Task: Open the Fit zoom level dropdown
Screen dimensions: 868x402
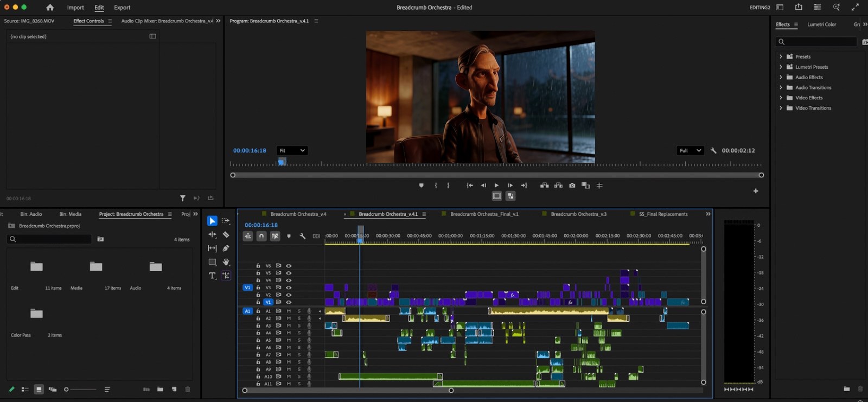Action: pyautogui.click(x=292, y=151)
